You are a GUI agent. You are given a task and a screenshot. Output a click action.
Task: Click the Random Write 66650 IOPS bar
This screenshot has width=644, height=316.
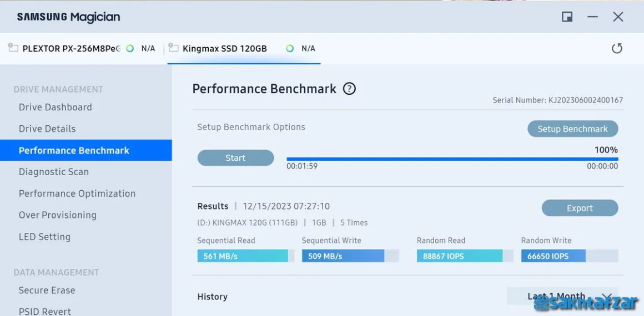(570, 256)
